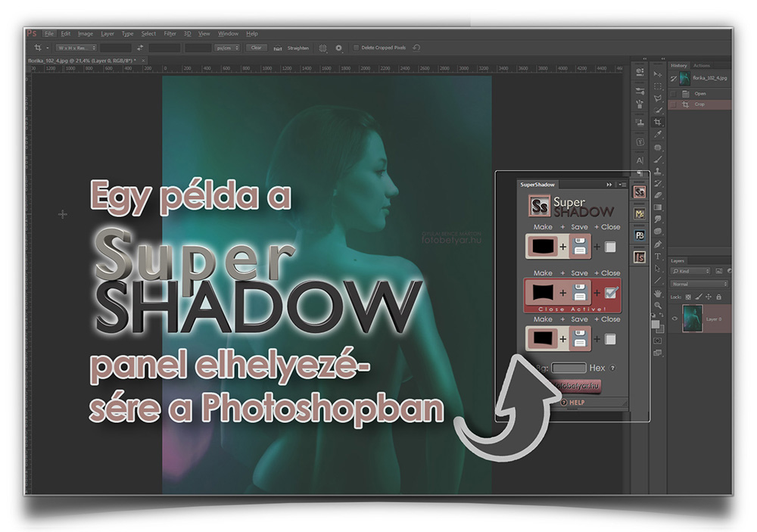757x532 pixels.
Task: Open the crop overlay grid options
Action: [322, 48]
